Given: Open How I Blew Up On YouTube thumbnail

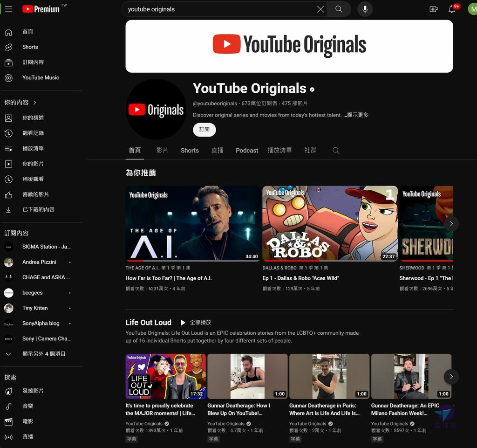Looking at the screenshot, I should [x=247, y=376].
